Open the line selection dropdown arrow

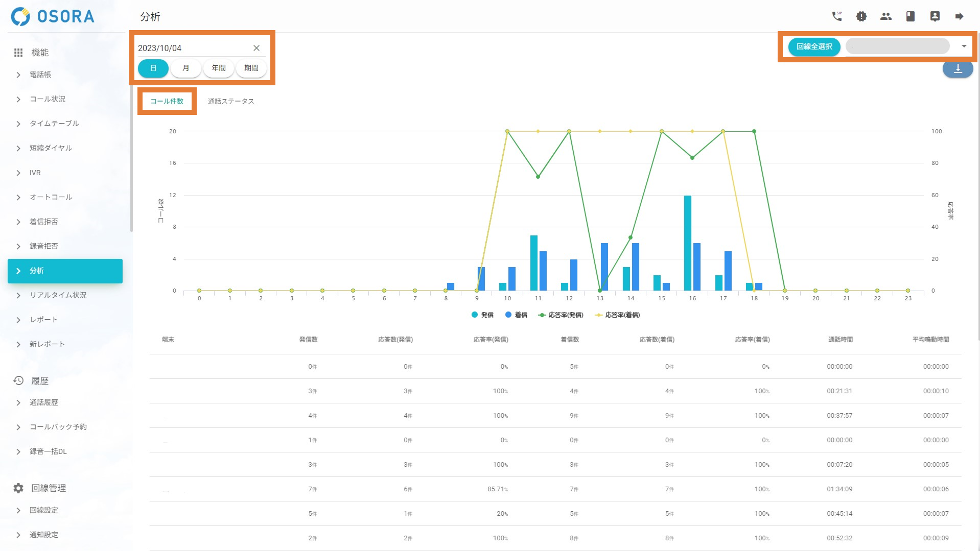[964, 46]
